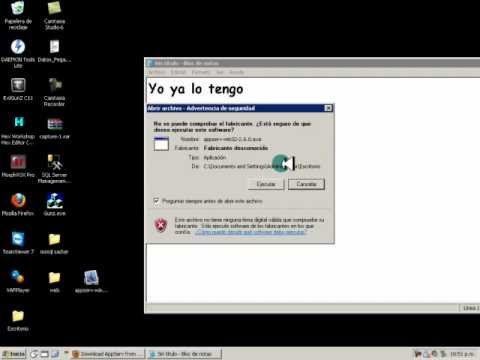The image size is (480, 360).
Task: Open the Camtasia Studio 6 desktop icon
Action: 54,15
